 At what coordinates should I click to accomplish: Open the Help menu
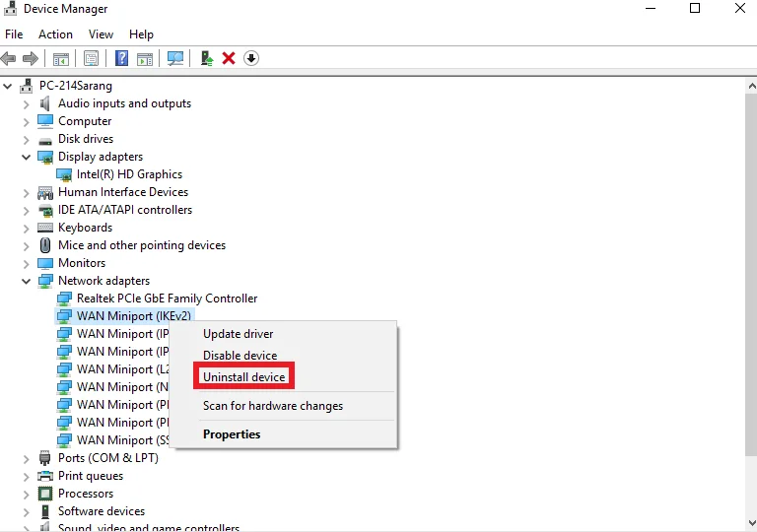(142, 34)
